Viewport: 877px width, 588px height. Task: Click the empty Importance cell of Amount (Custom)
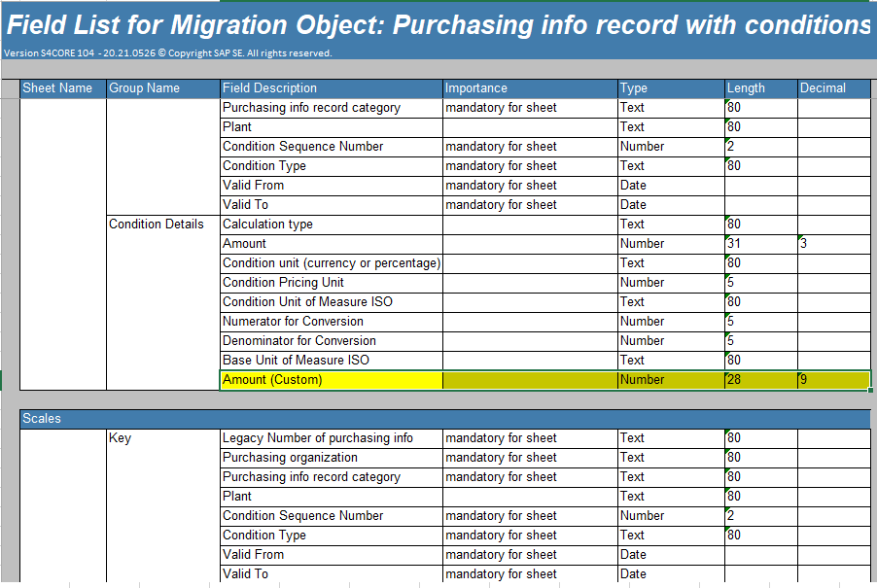[x=530, y=380]
